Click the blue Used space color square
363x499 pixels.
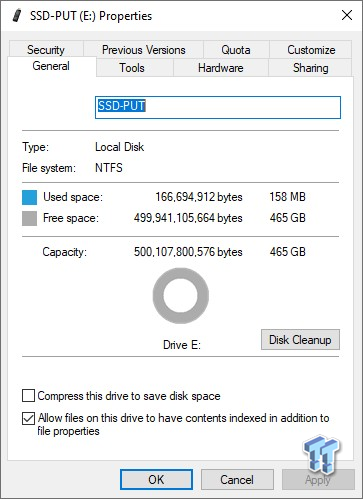point(29,197)
